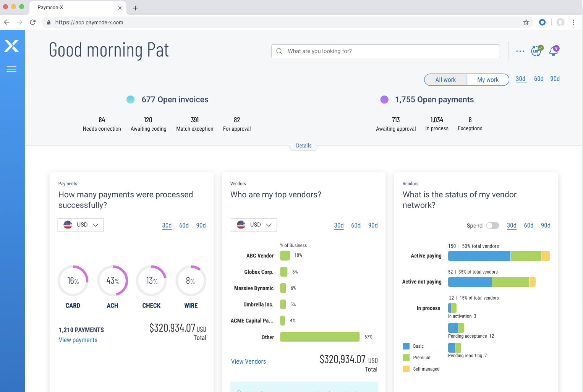Viewport: 583px width, 392px height.
Task: Open the three-dot more options menu
Action: 520,51
